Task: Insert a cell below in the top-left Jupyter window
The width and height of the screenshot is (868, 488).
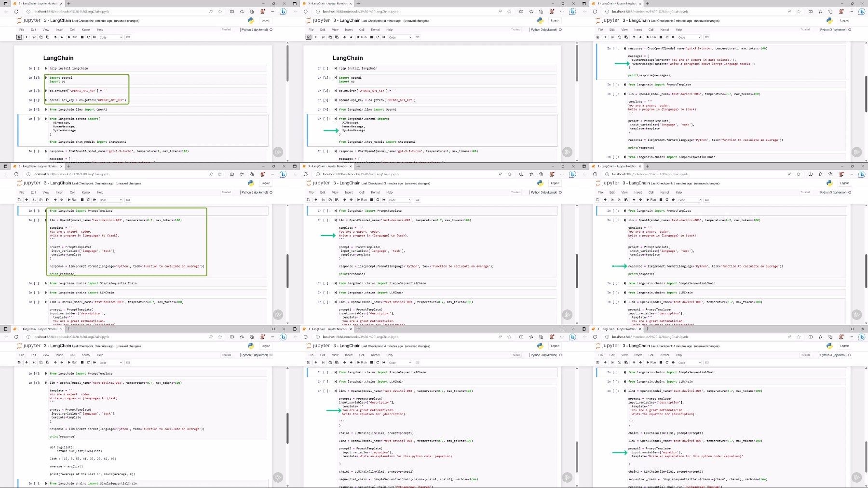Action: [x=27, y=37]
